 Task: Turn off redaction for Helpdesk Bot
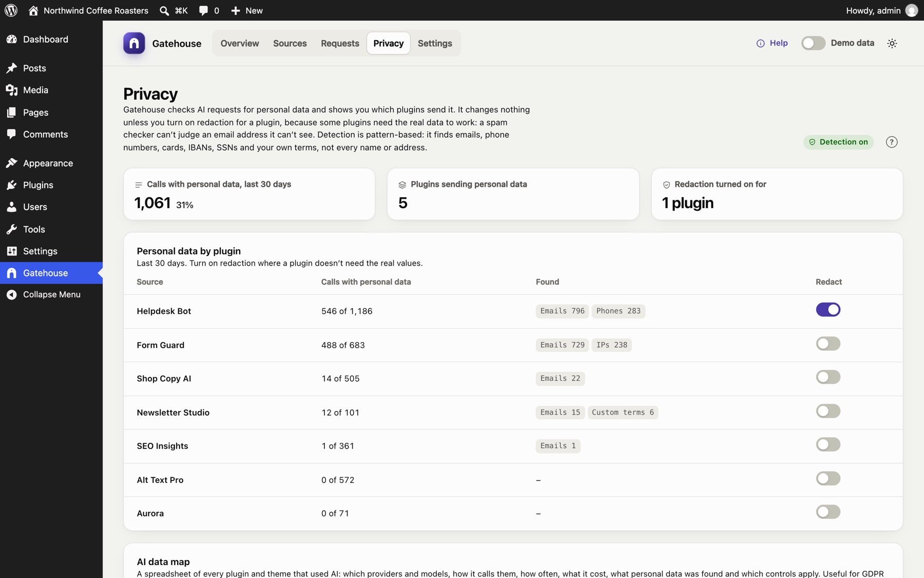coord(828,310)
